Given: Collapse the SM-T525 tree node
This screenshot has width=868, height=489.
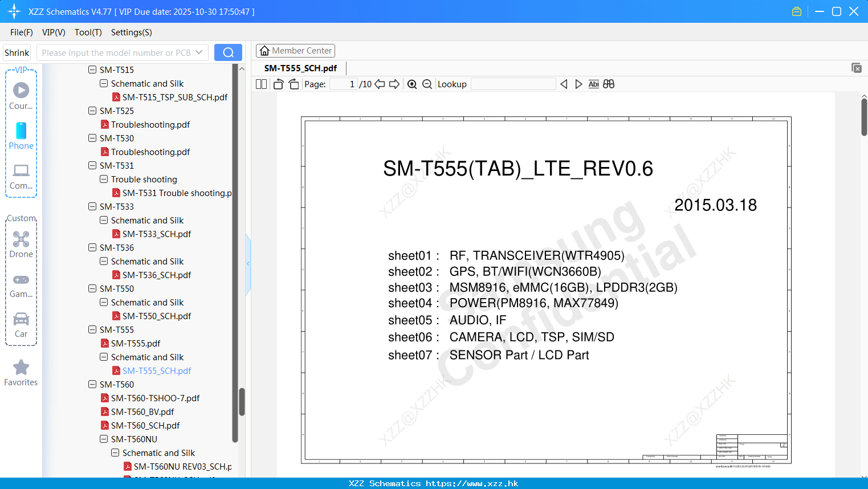Looking at the screenshot, I should coord(92,111).
